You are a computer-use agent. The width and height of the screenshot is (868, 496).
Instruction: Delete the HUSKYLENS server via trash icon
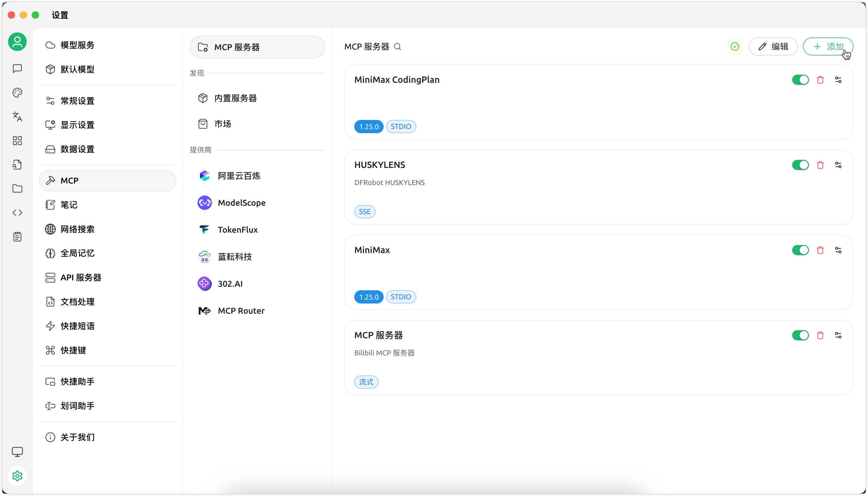coord(820,165)
